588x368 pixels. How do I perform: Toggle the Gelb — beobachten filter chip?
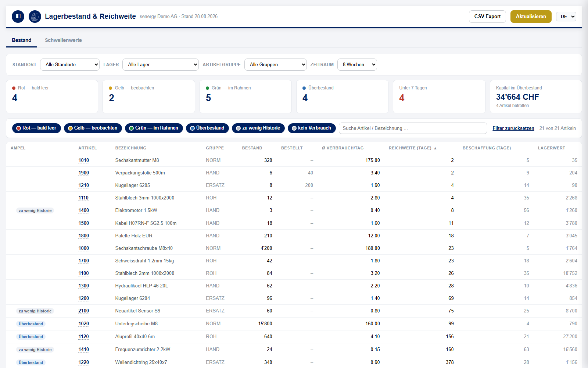pyautogui.click(x=93, y=128)
